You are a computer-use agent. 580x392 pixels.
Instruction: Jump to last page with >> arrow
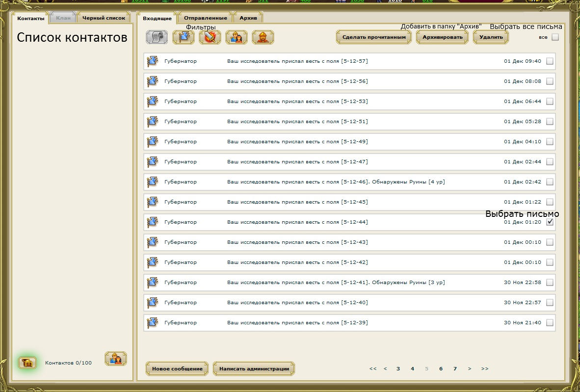(485, 368)
